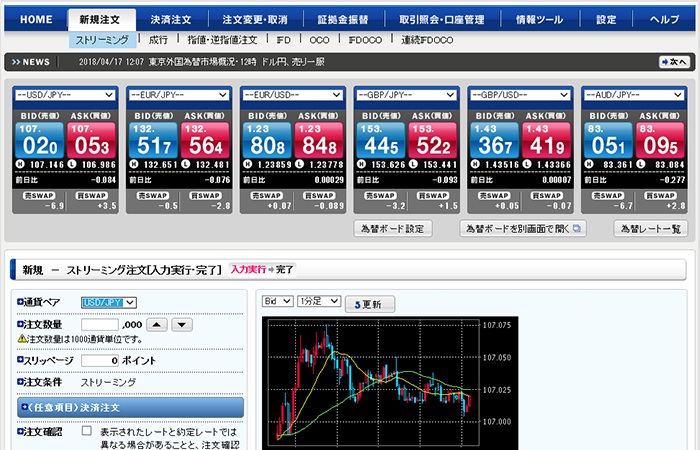The height and width of the screenshot is (450, 700).
Task: Click the 注文条件 label icon
Action: point(20,382)
